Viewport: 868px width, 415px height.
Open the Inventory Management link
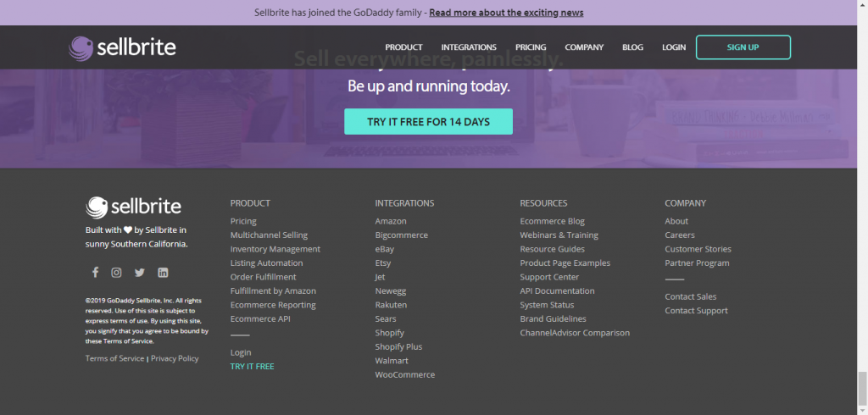tap(275, 249)
